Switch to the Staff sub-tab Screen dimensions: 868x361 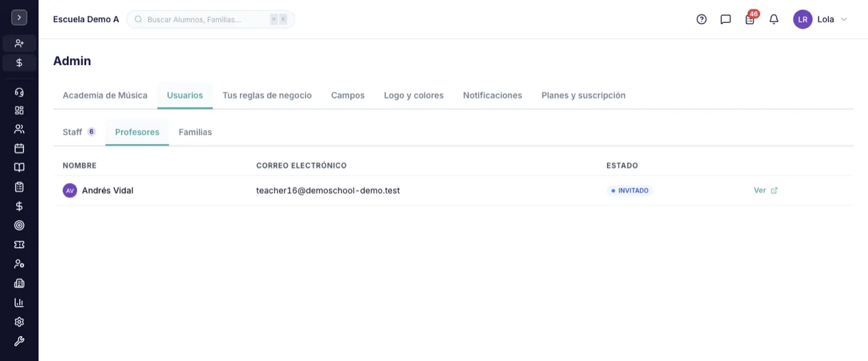point(79,132)
